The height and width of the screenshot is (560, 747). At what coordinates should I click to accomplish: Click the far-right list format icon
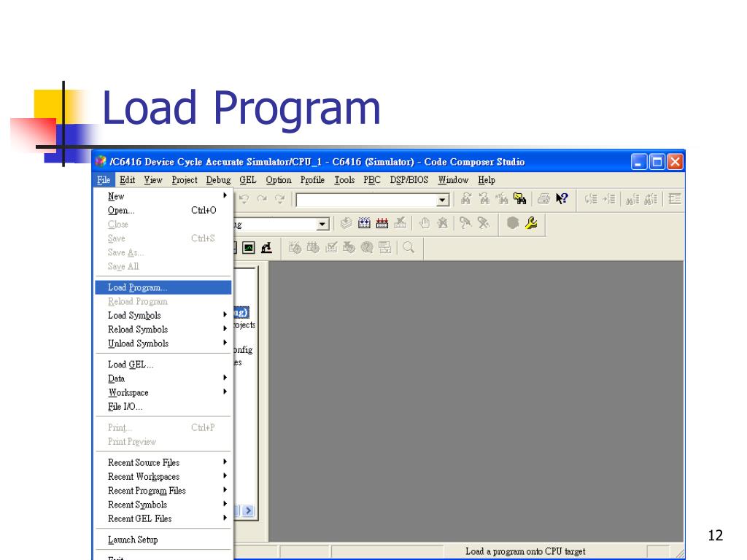pyautogui.click(x=675, y=198)
